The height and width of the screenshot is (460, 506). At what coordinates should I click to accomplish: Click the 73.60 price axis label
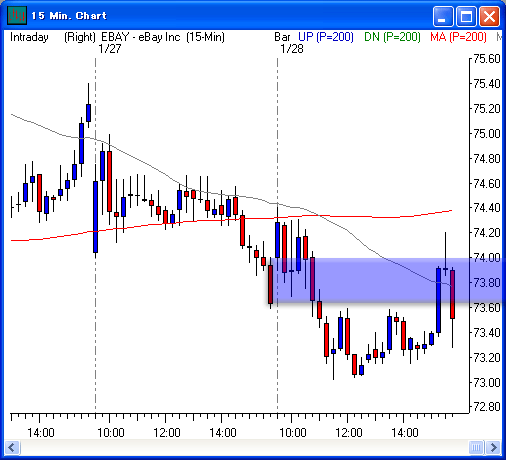point(487,307)
